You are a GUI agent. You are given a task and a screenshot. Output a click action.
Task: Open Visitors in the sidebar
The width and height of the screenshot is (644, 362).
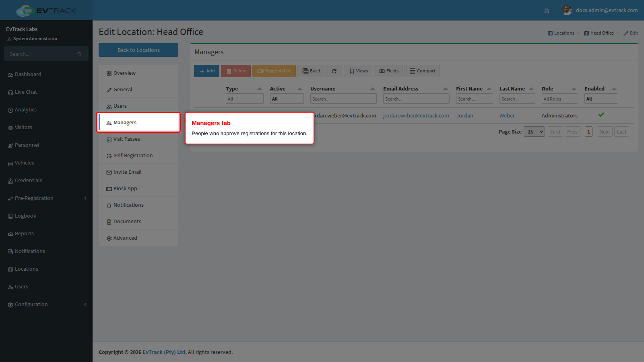(46, 128)
